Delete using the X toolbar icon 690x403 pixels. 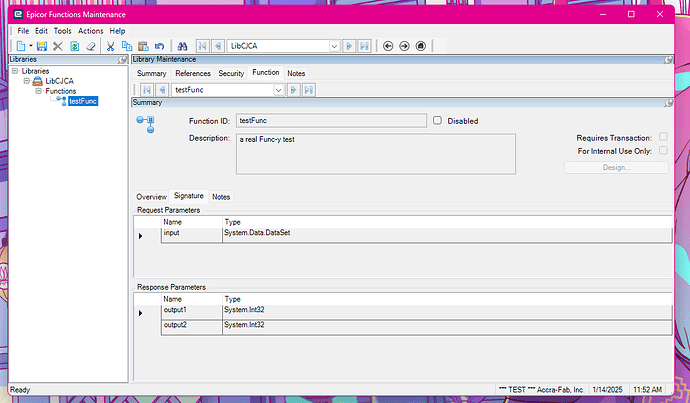(58, 46)
